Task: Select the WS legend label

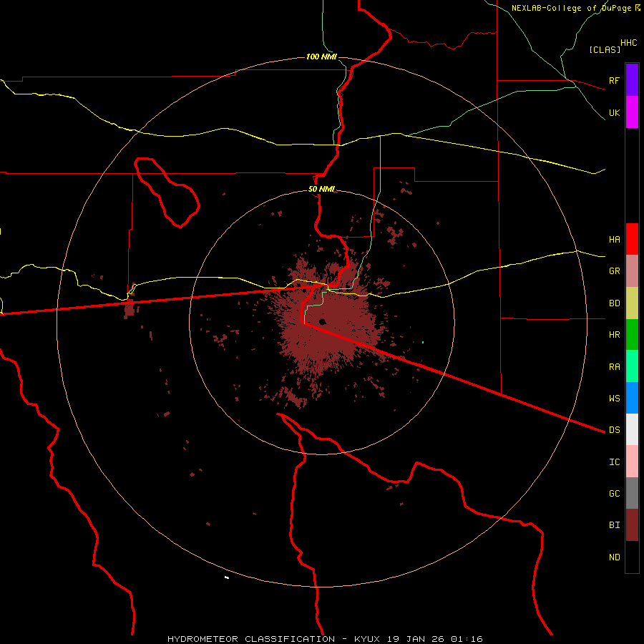Action: [x=614, y=398]
